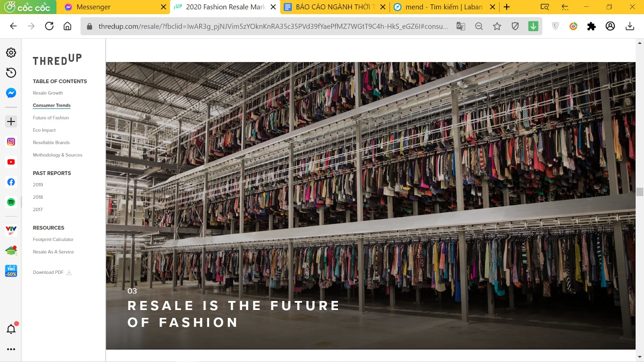Open the Coc Coc main menu logo

click(27, 7)
